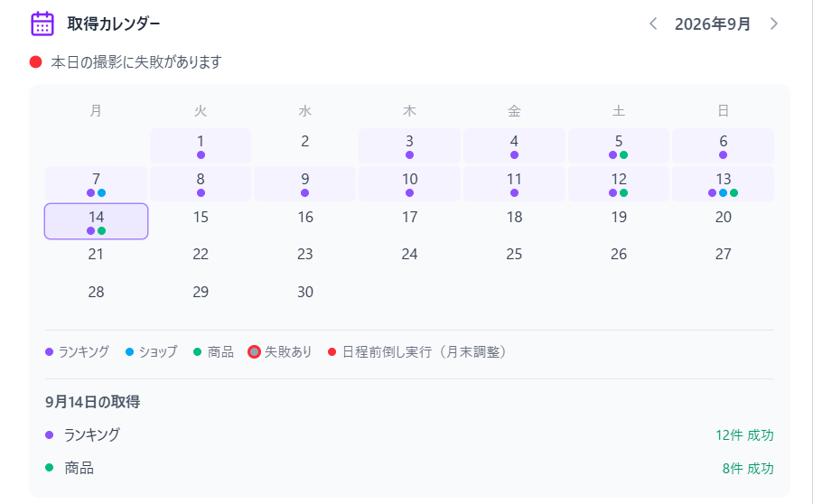The image size is (813, 504).
Task: Select September 12 in calendar
Action: (x=619, y=184)
